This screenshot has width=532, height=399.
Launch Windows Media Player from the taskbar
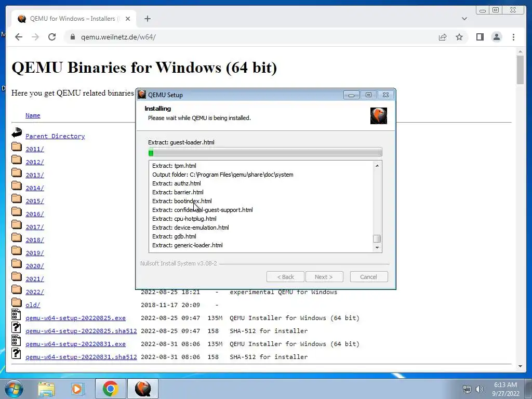[78, 389]
